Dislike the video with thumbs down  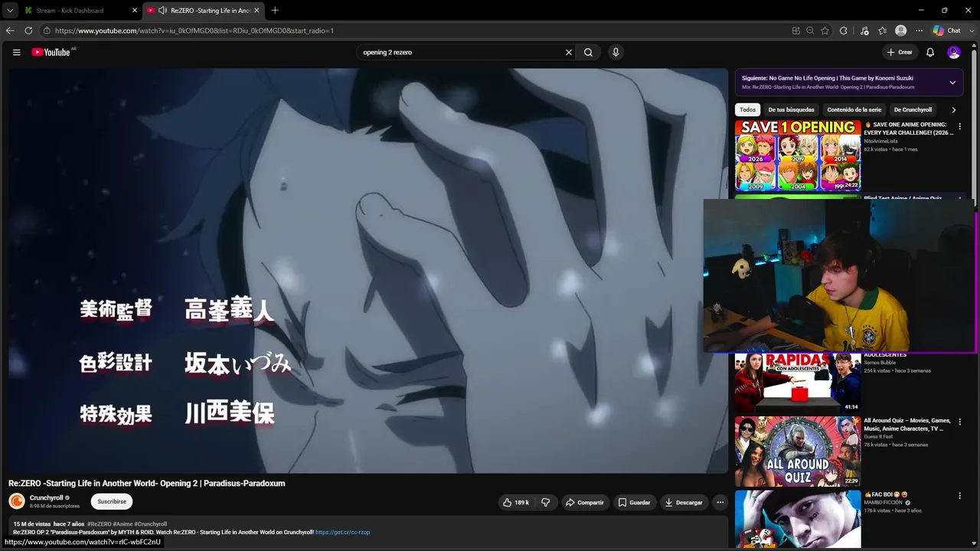click(546, 502)
